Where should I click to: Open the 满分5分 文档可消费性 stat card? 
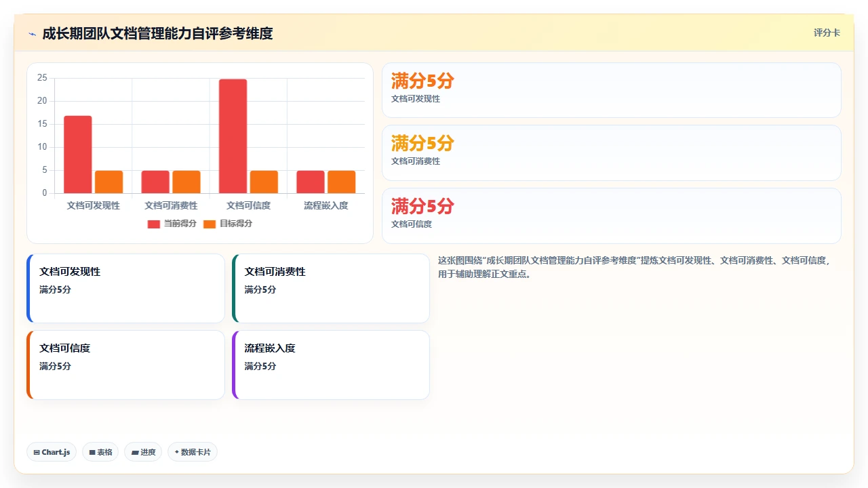pyautogui.click(x=612, y=152)
